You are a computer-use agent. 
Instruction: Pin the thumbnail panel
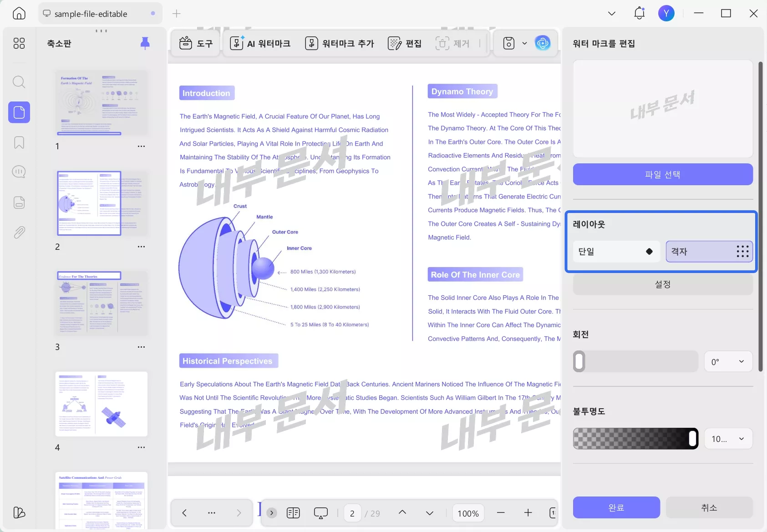coord(145,43)
